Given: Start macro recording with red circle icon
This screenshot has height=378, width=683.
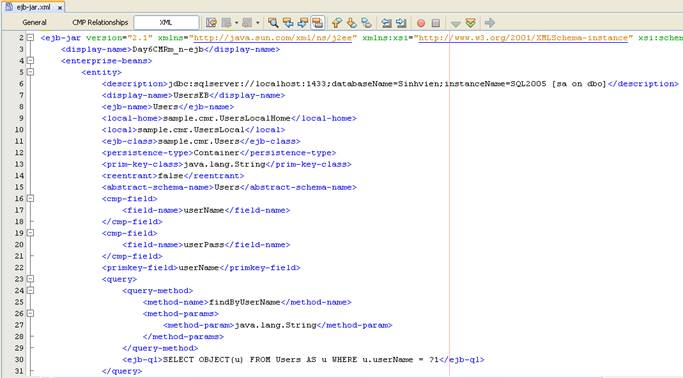Looking at the screenshot, I should point(421,23).
